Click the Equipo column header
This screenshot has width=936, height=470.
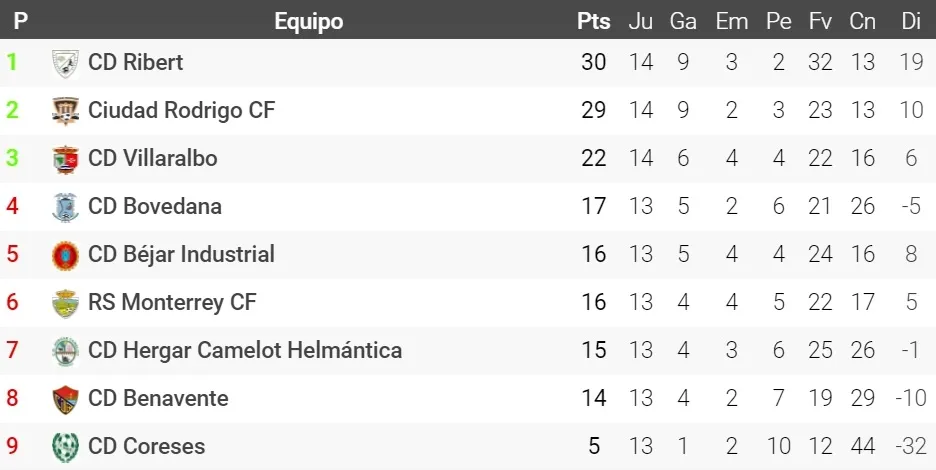(308, 21)
